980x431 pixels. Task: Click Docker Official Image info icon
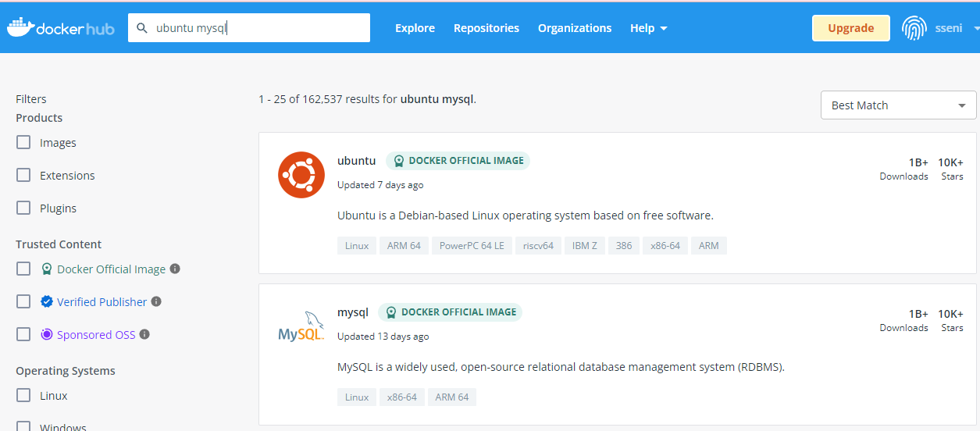pyautogui.click(x=175, y=269)
